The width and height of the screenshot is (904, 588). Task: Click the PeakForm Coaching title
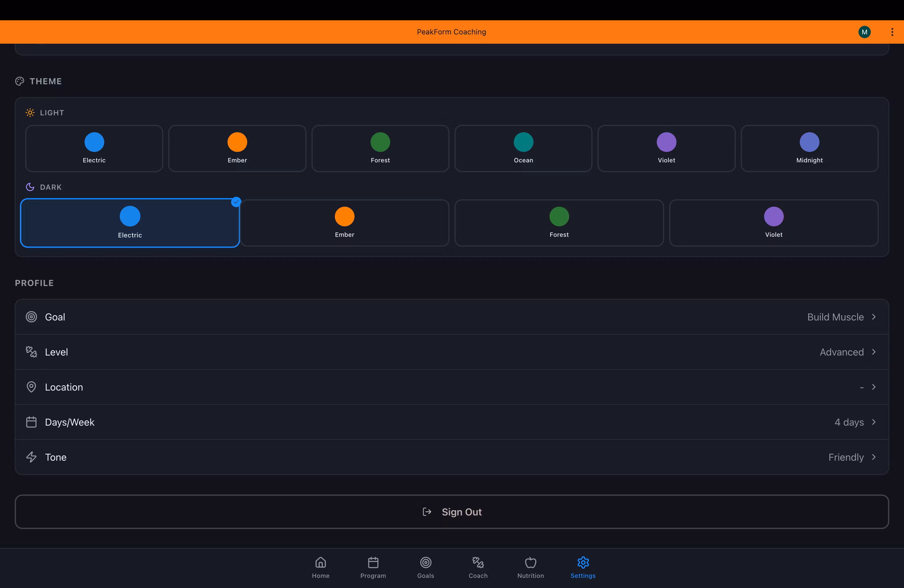[451, 32]
